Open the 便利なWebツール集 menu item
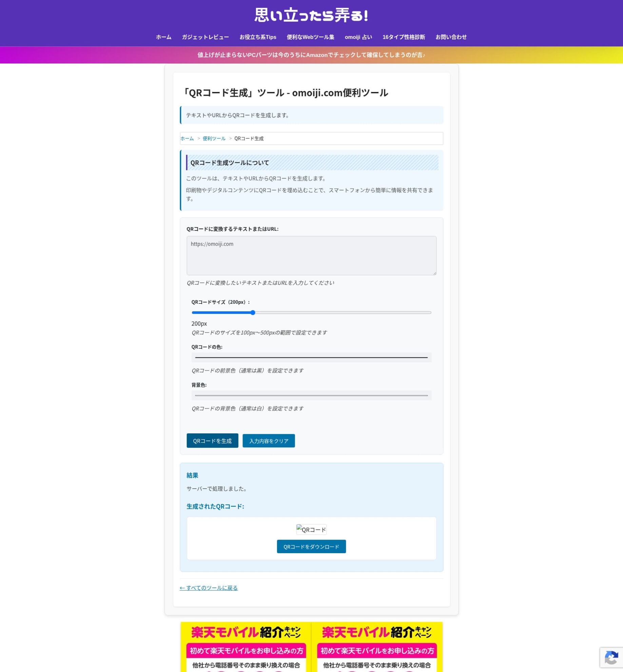The height and width of the screenshot is (672, 623). click(x=310, y=37)
